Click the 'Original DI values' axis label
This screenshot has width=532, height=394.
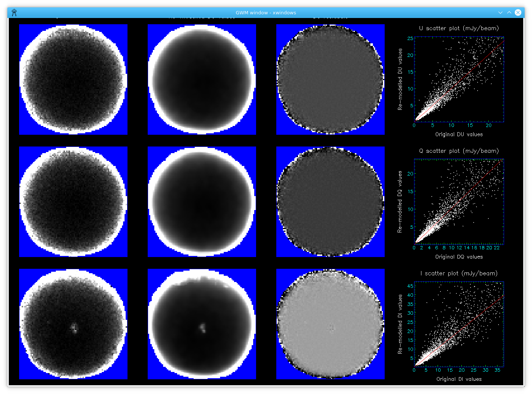click(x=459, y=379)
